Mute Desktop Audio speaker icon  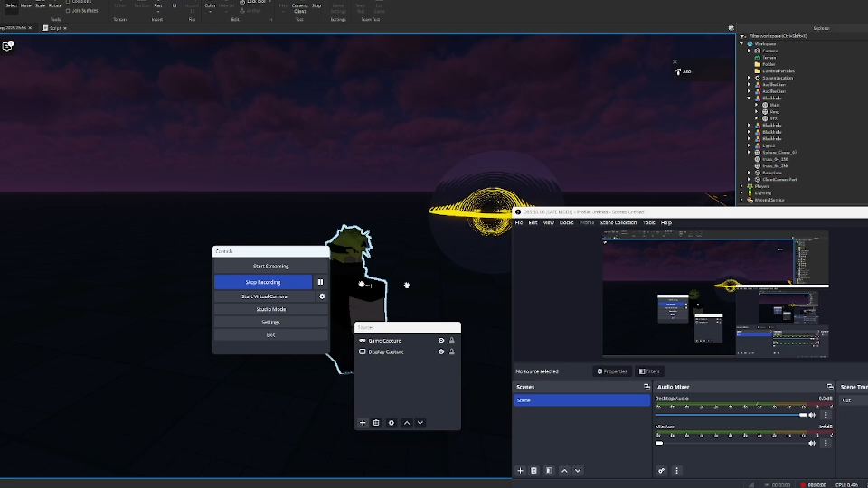tap(812, 415)
